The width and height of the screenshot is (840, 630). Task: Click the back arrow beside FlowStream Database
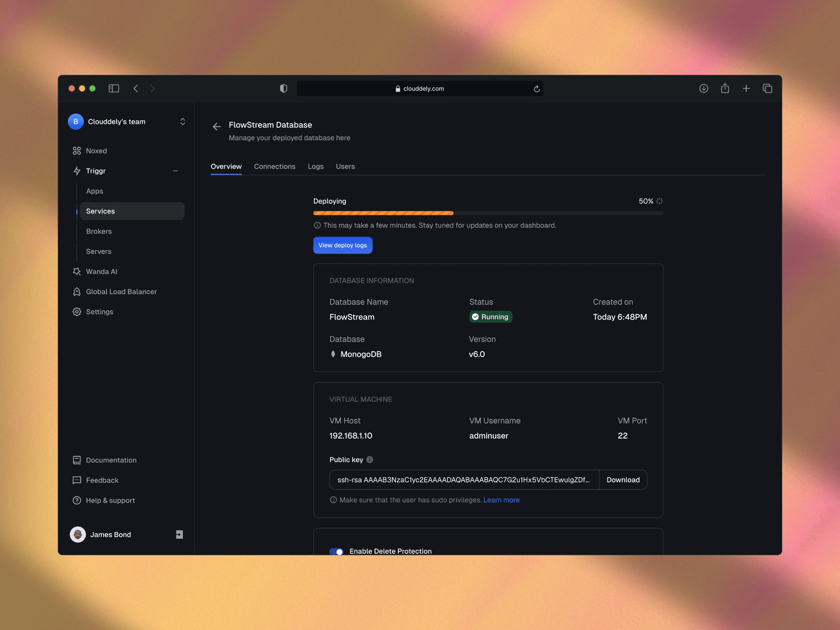point(216,126)
